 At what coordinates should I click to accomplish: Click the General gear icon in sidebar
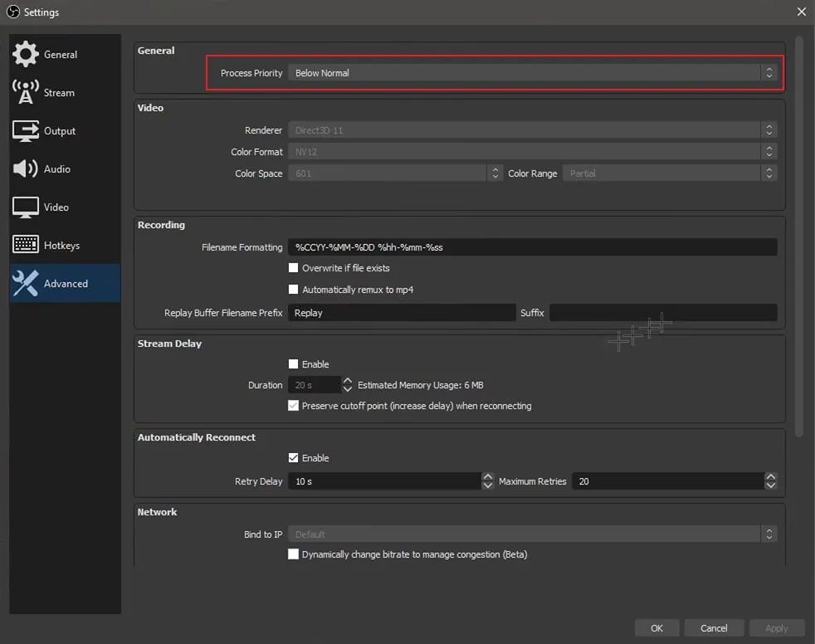click(26, 54)
